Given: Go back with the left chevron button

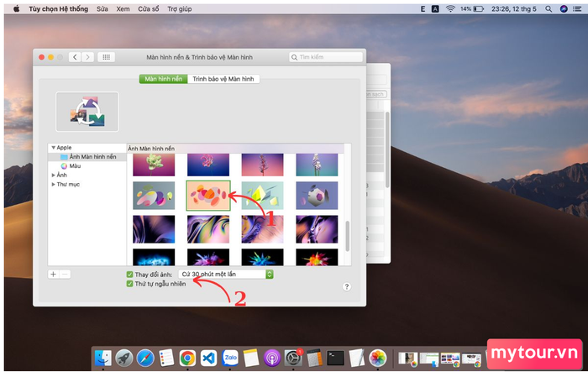Looking at the screenshot, I should point(75,57).
